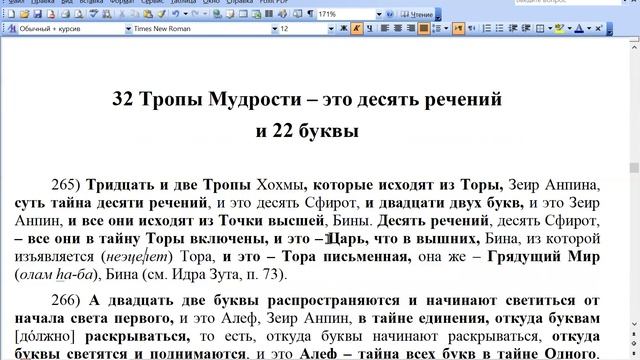This screenshot has height=360, width=640.
Task: Paste from the clipboard
Action: point(148,14)
